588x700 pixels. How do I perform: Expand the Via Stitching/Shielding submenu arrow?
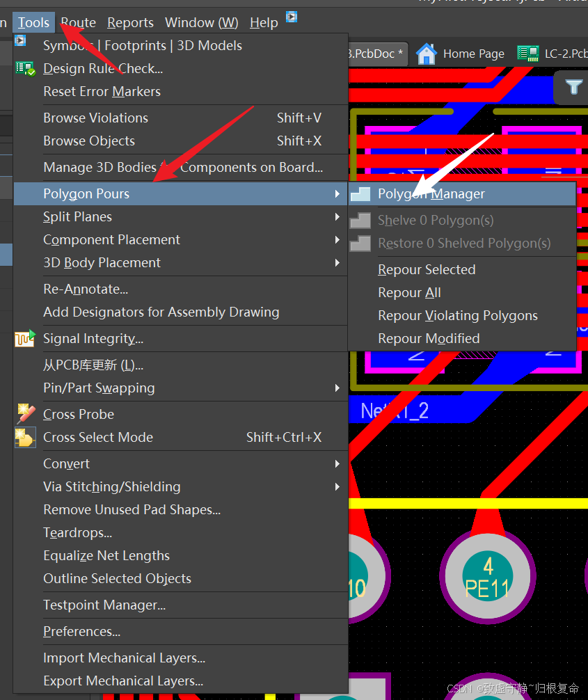337,486
